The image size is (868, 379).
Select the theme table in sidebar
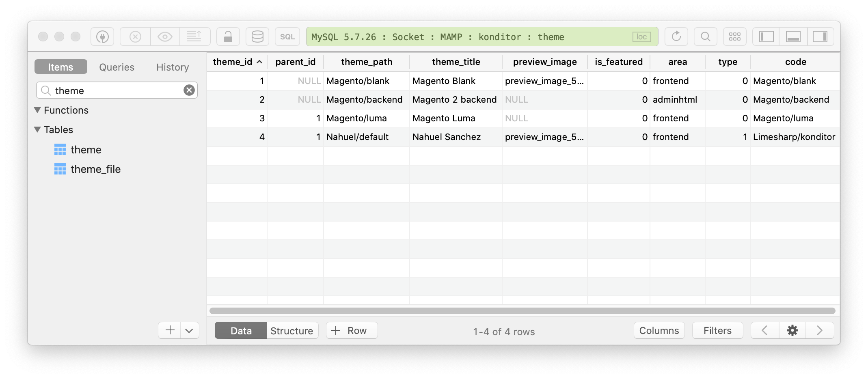pos(86,150)
